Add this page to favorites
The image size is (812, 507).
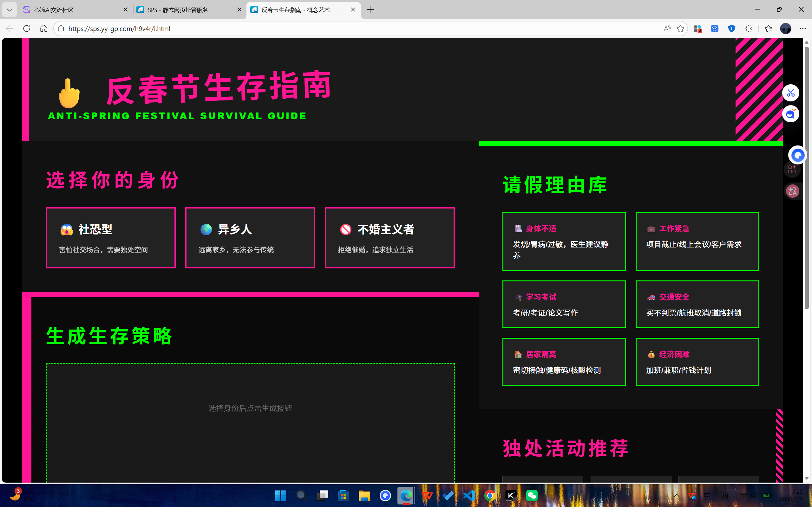[680, 29]
